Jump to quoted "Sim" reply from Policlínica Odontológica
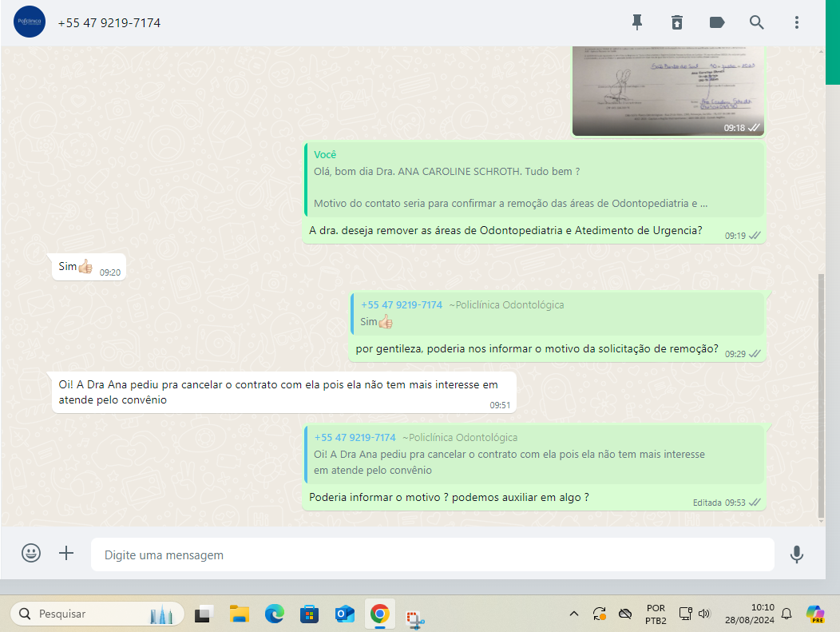 point(557,313)
